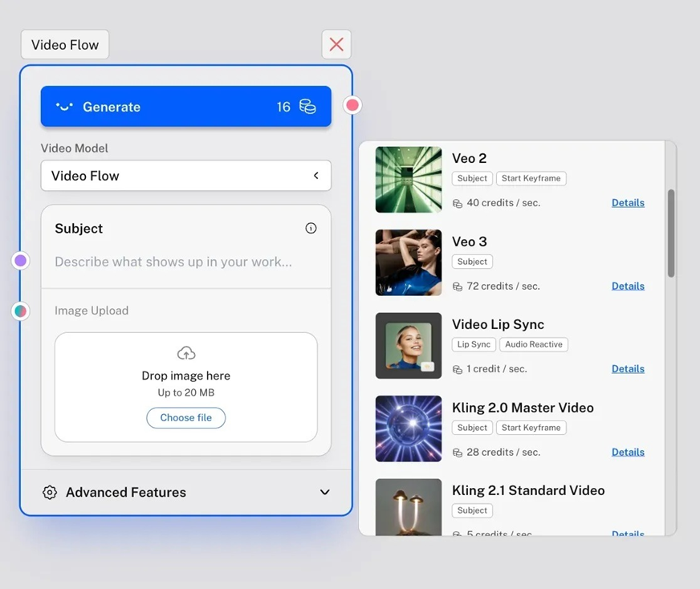Click the Advanced Features gear icon
Screen dimensions: 700x589
click(x=50, y=493)
